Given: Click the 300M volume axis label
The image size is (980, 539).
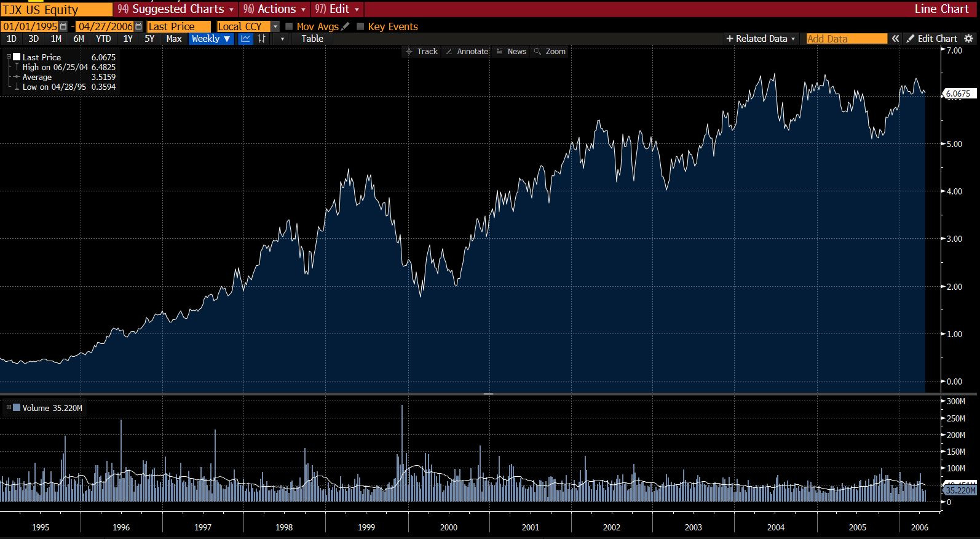Looking at the screenshot, I should coord(955,401).
